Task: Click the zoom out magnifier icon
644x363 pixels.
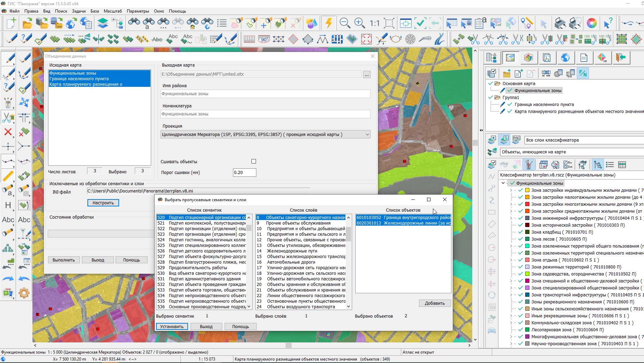Action: tap(345, 23)
